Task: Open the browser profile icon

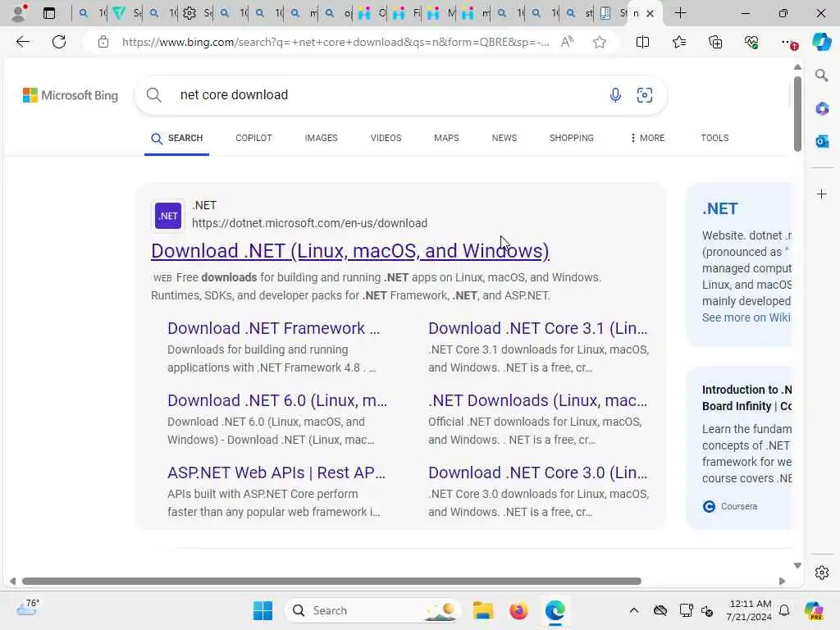Action: (18, 13)
